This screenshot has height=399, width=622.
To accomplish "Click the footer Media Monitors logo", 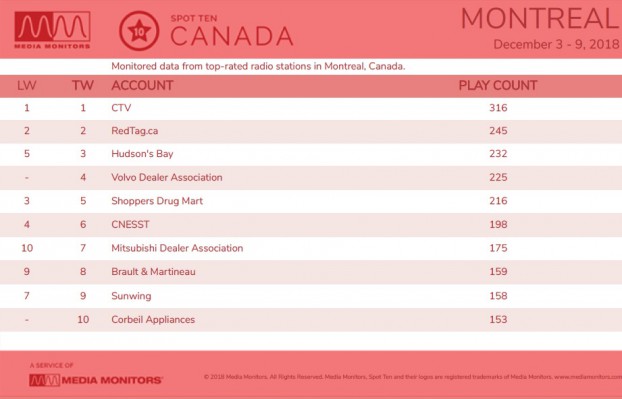I will pos(96,380).
